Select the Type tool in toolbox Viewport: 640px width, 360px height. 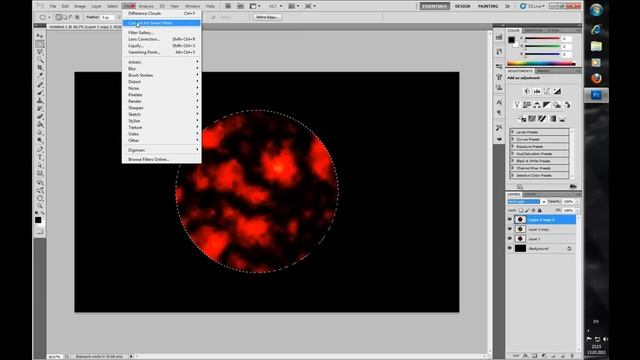click(40, 157)
